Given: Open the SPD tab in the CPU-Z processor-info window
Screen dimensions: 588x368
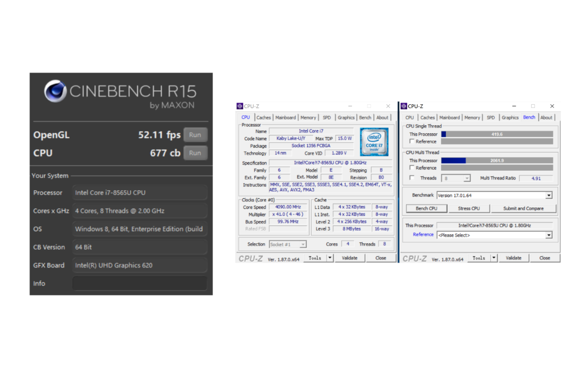Looking at the screenshot, I should (327, 118).
